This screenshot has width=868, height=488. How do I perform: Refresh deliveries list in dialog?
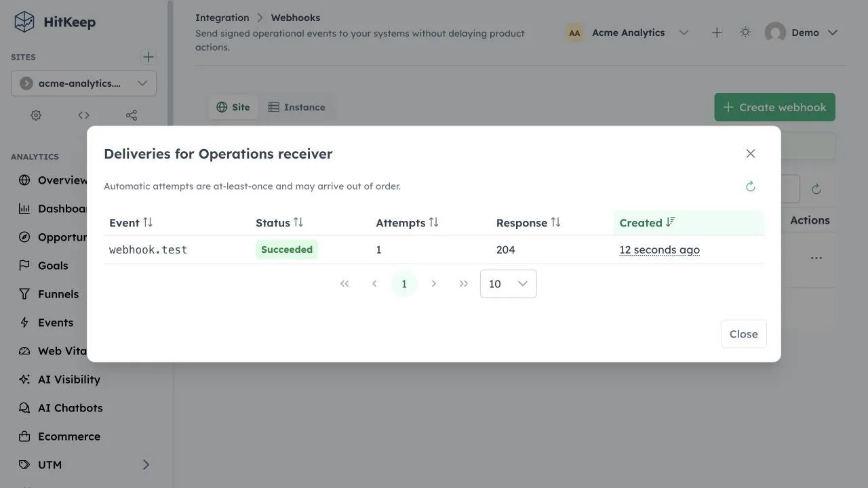pos(750,186)
